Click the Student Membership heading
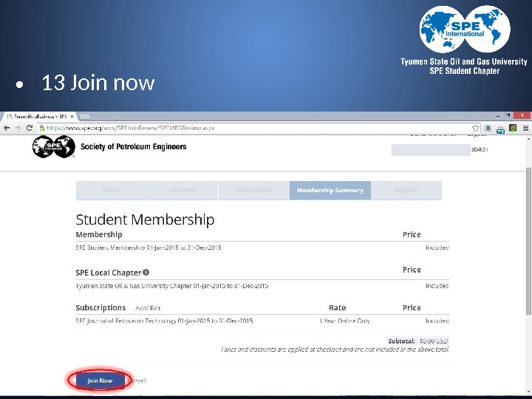Screen dimensions: 532x399 [145, 219]
